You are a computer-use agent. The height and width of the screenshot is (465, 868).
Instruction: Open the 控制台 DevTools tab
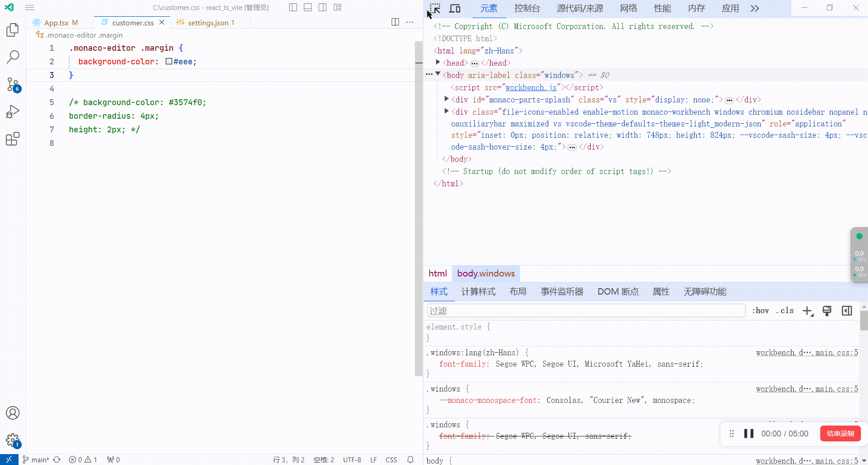pos(527,9)
